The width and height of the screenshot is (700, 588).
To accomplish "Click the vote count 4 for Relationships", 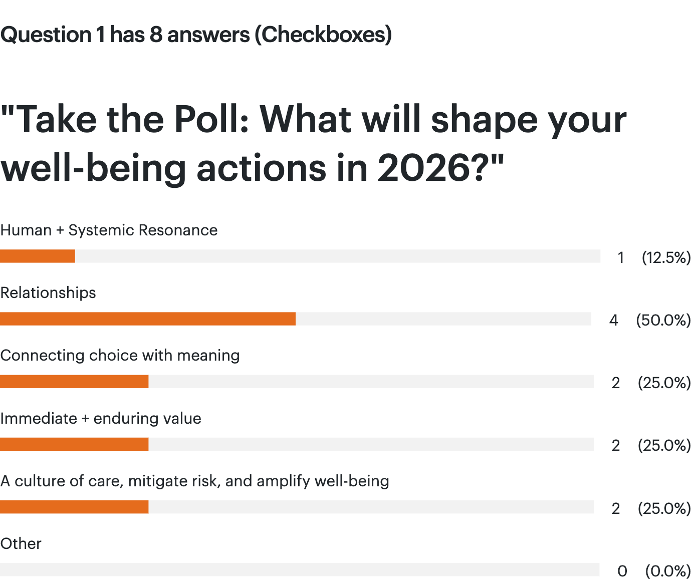I will click(614, 320).
